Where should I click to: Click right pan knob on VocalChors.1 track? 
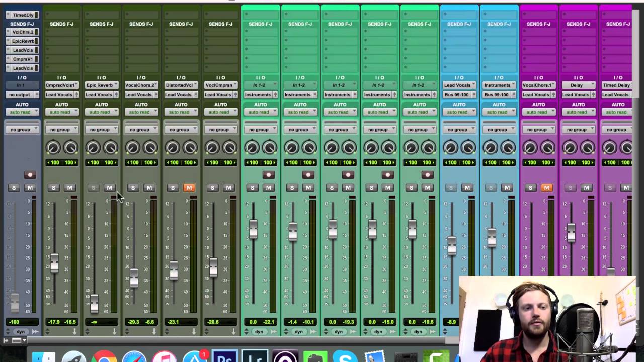[547, 148]
